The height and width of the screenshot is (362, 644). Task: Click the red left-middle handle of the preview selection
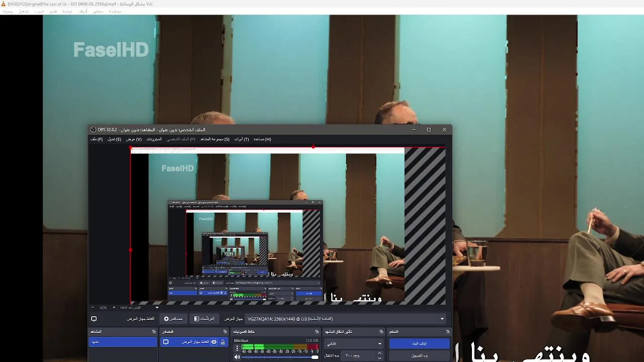(130, 249)
